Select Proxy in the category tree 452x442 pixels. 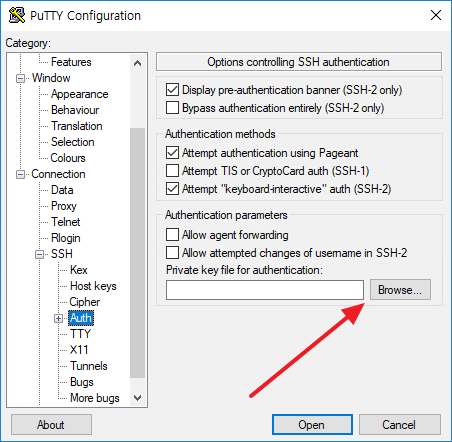tap(64, 206)
